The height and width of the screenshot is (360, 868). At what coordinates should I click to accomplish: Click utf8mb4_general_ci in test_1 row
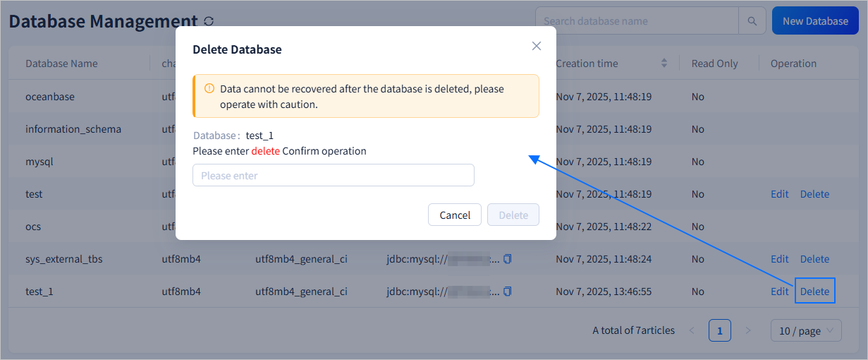coord(301,292)
